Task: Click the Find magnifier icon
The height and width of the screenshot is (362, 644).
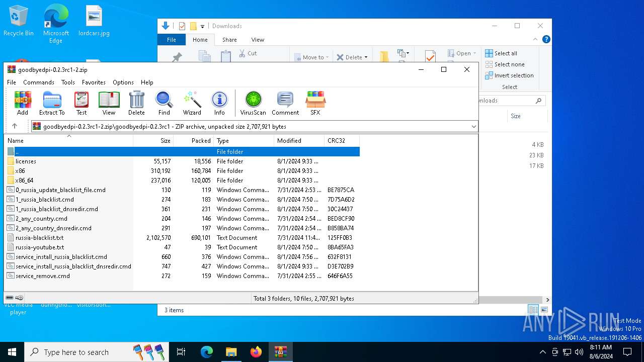Action: (164, 103)
